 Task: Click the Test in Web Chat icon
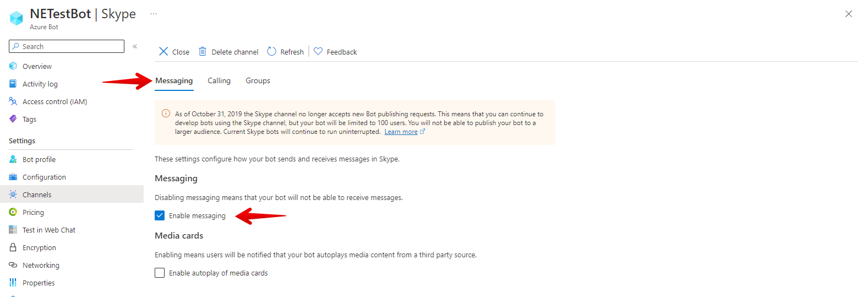(x=13, y=230)
